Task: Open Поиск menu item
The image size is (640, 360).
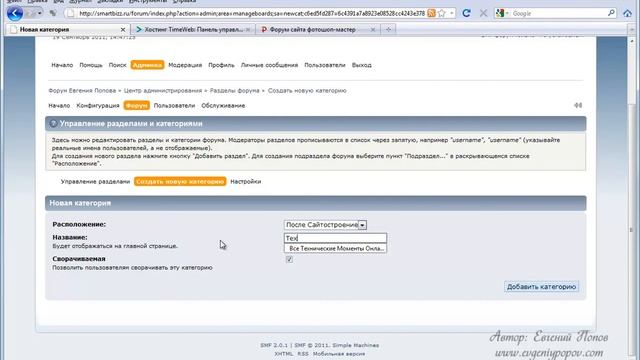Action: 117,65
